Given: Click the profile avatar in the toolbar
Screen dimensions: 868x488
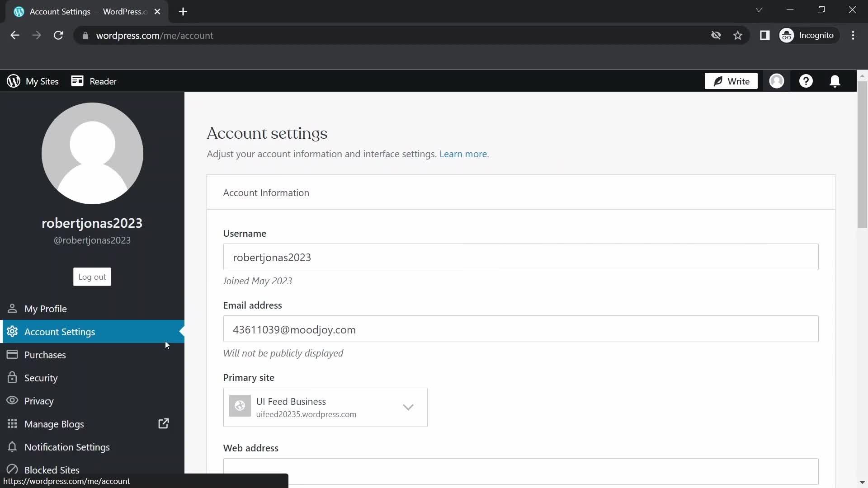Looking at the screenshot, I should 777,81.
